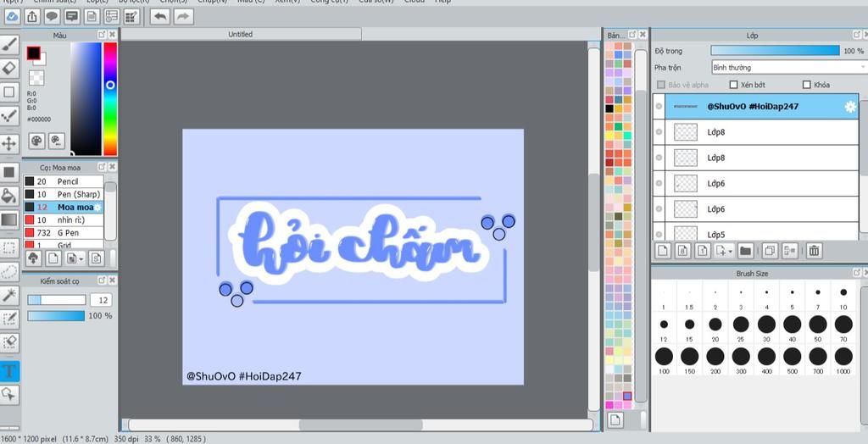868x444 pixels.
Task: Click the Undo arrow
Action: [x=160, y=17]
